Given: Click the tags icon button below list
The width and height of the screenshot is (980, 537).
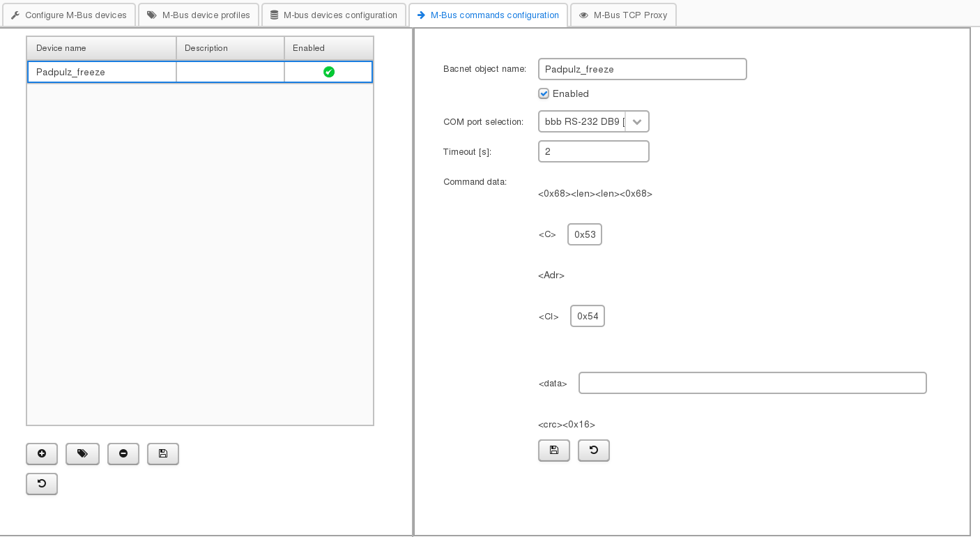Looking at the screenshot, I should point(82,454).
